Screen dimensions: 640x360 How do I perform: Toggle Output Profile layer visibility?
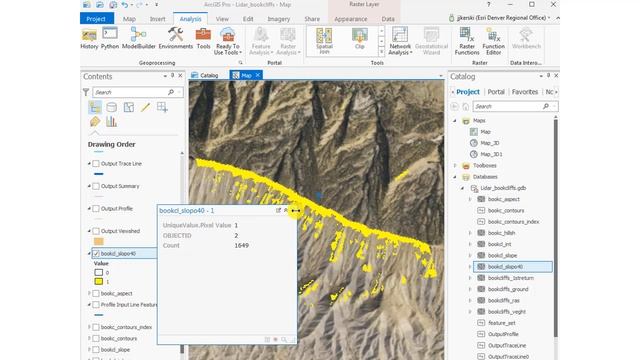pos(96,209)
